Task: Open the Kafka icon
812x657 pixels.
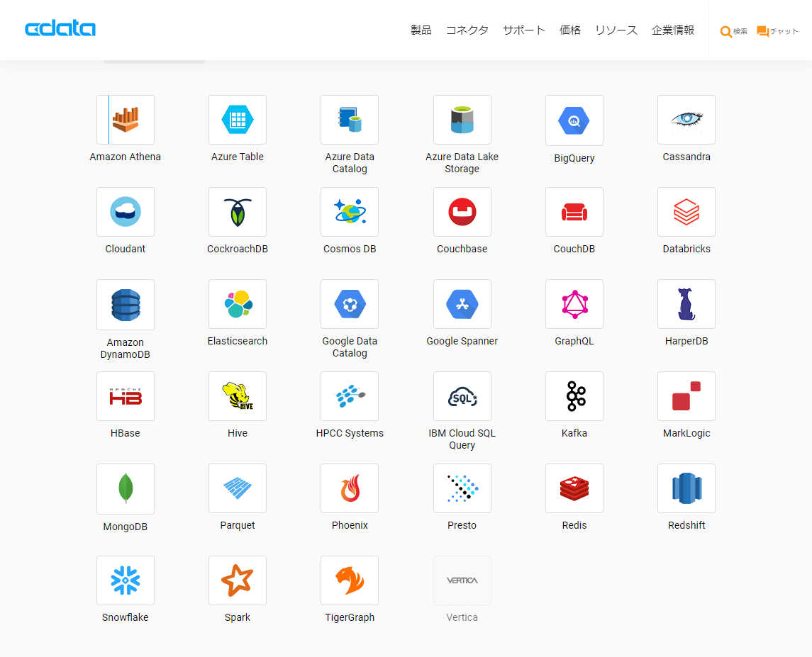Action: (574, 396)
